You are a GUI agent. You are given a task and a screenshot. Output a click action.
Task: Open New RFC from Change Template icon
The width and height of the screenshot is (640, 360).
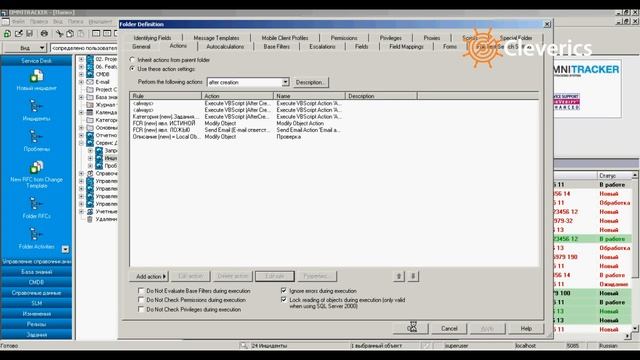[36, 167]
